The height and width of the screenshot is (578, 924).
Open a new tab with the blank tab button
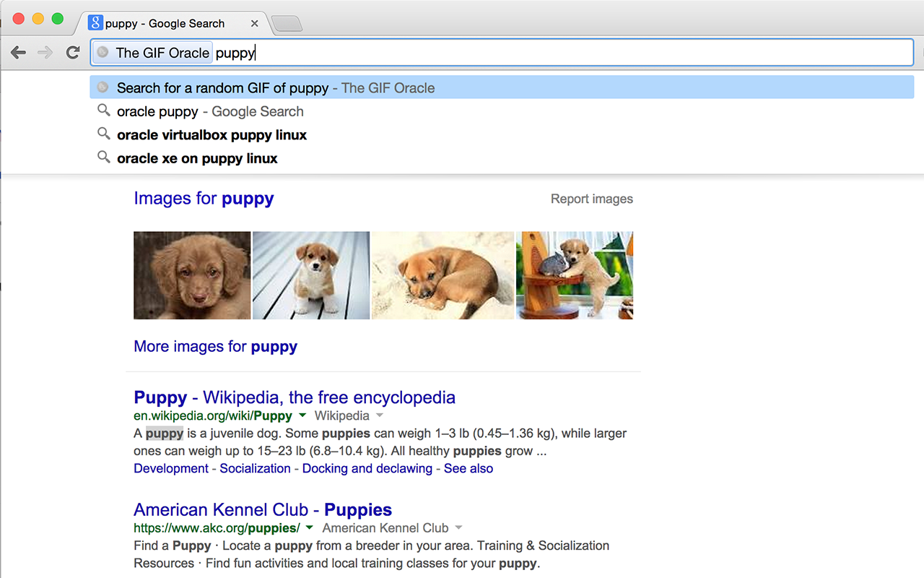[287, 25]
